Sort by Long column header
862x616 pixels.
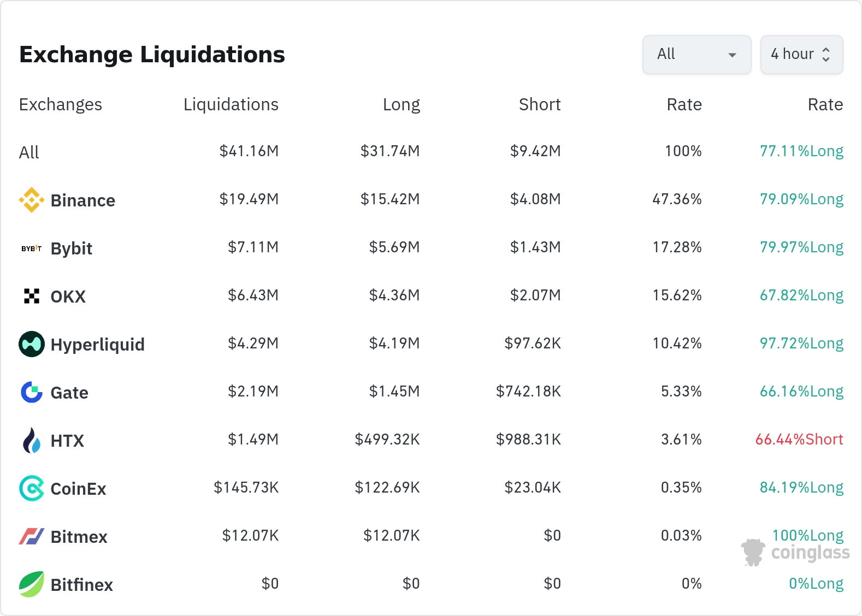click(x=401, y=104)
